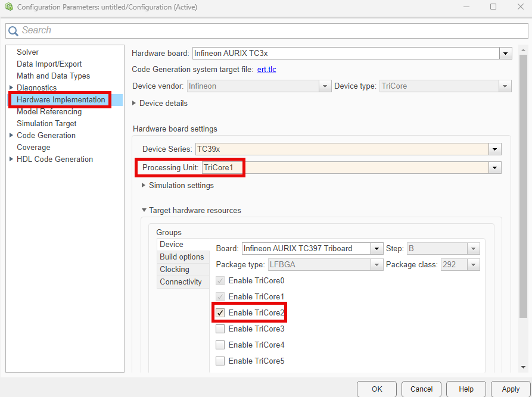Click the Apply button
This screenshot has height=397, width=532.
click(511, 389)
